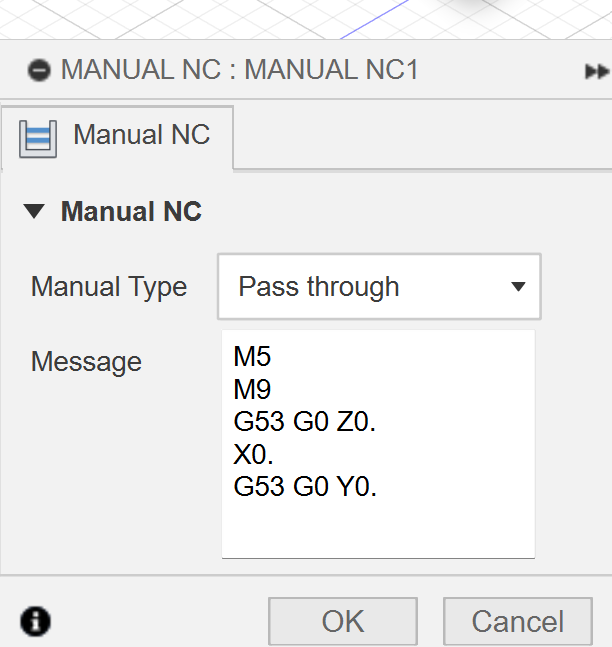Click the MANUAL NC : MANUAL NC1 title
612x647 pixels.
[x=239, y=70]
